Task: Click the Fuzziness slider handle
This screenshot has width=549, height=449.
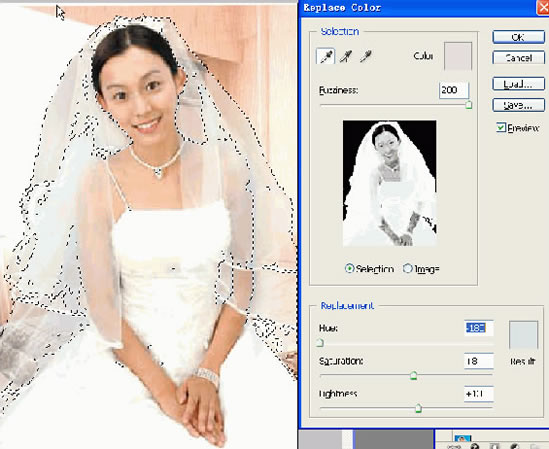Action: click(x=468, y=104)
